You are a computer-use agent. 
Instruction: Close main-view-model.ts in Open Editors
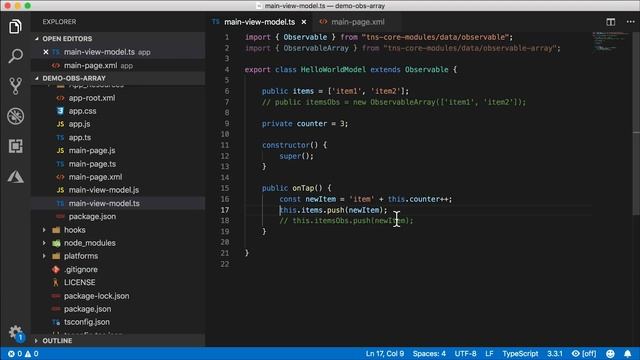pyautogui.click(x=46, y=52)
